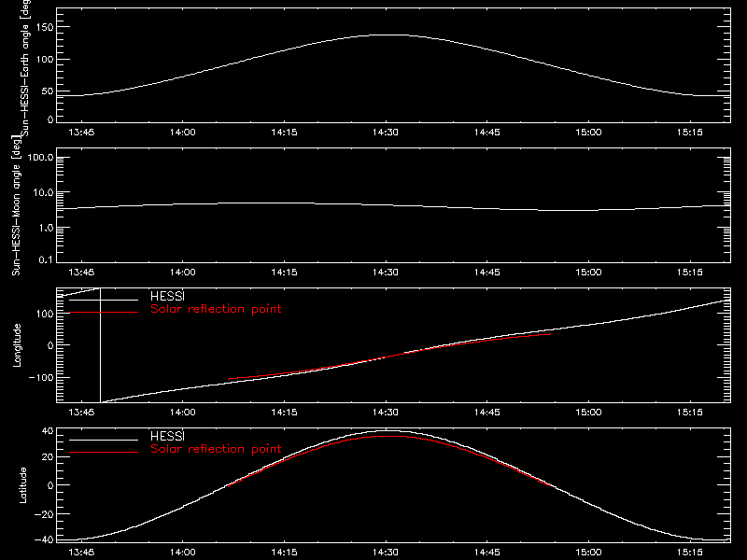Select the 0.1 tick on Moon angle plot

[46, 260]
